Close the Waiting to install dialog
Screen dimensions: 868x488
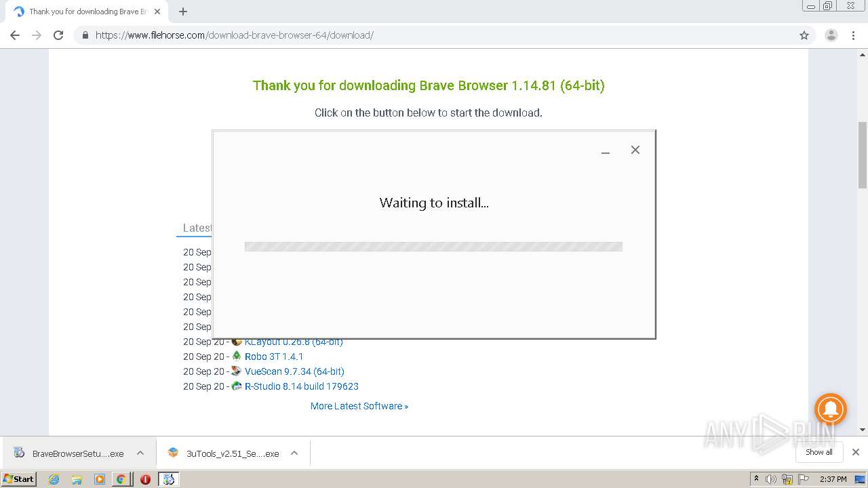pos(635,150)
